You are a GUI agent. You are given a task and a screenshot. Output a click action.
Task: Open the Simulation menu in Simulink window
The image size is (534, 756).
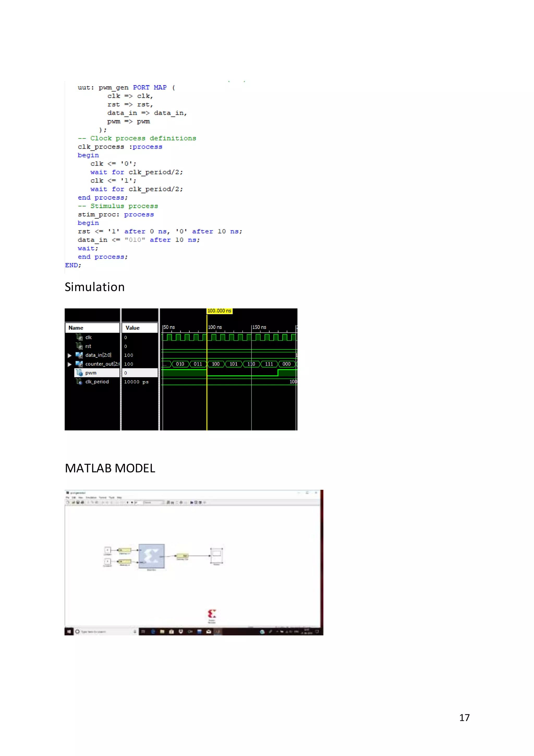pos(91,497)
